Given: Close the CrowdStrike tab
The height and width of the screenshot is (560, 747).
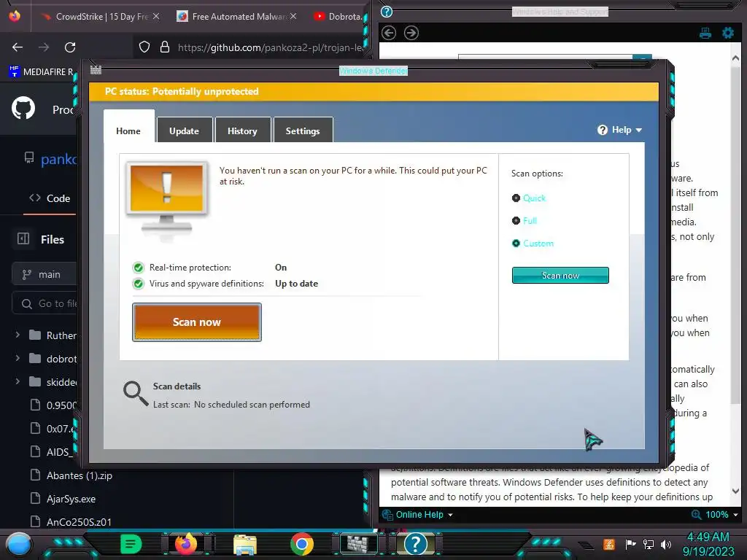Looking at the screenshot, I should (x=156, y=16).
